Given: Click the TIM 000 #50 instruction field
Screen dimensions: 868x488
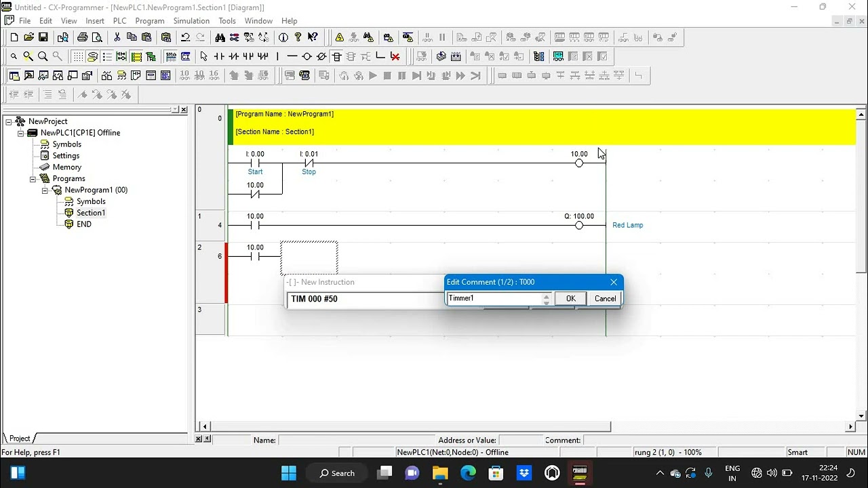Looking at the screenshot, I should pos(365,299).
